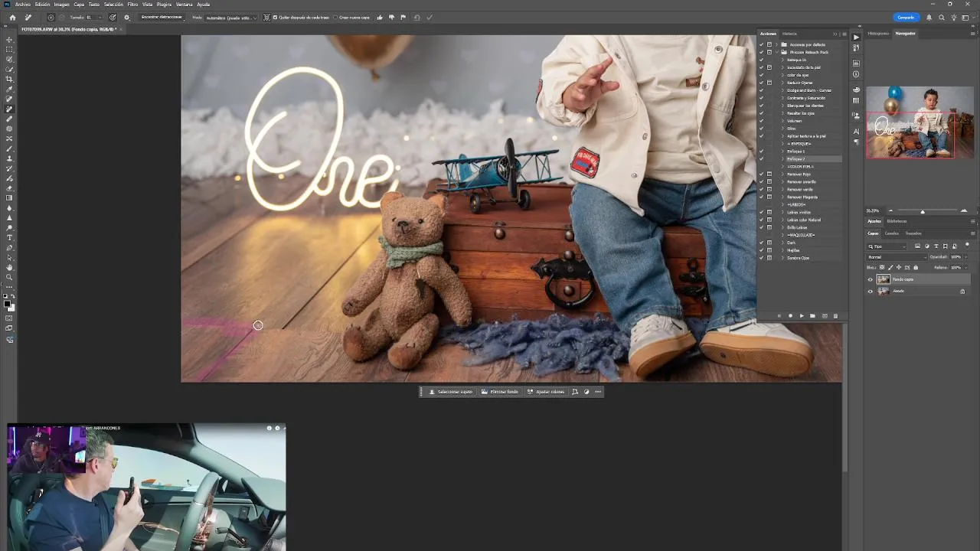The width and height of the screenshot is (980, 551).
Task: Toggle the checkmark for the Volumen action
Action: [x=761, y=121]
